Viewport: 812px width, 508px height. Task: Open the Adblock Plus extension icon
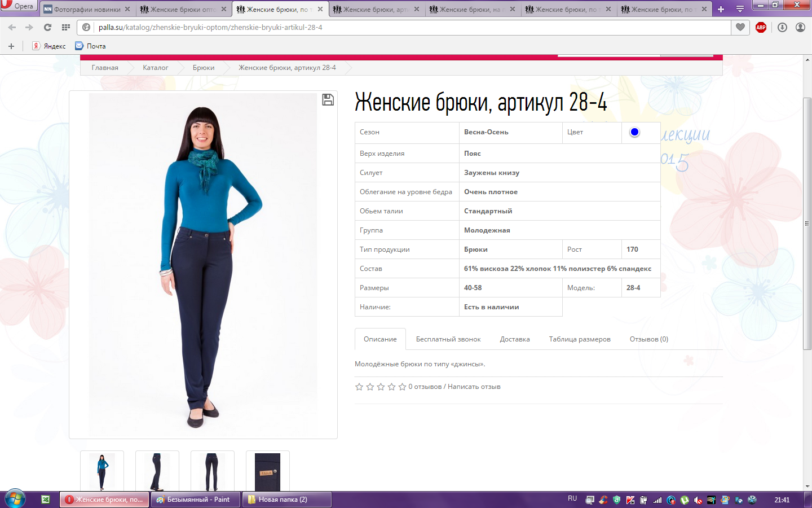tap(761, 27)
